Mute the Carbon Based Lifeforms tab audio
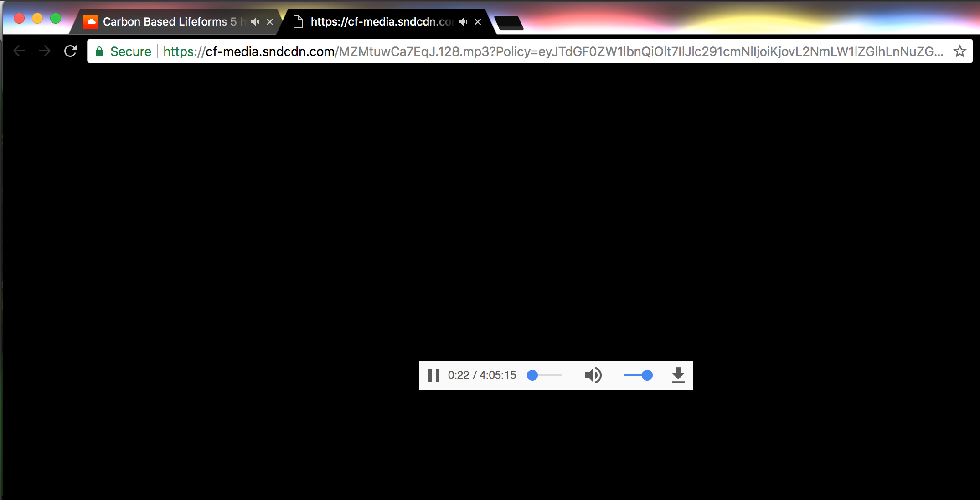This screenshot has width=980, height=500. pyautogui.click(x=255, y=22)
